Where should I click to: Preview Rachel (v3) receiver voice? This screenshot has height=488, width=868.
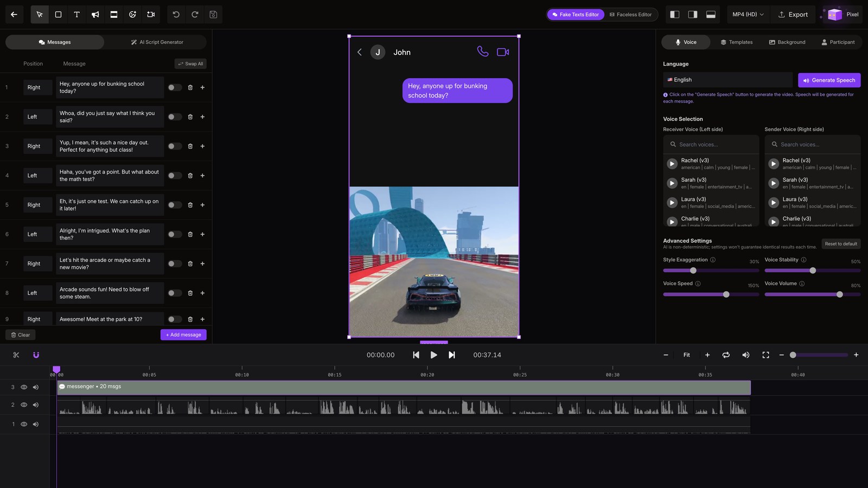tap(672, 164)
